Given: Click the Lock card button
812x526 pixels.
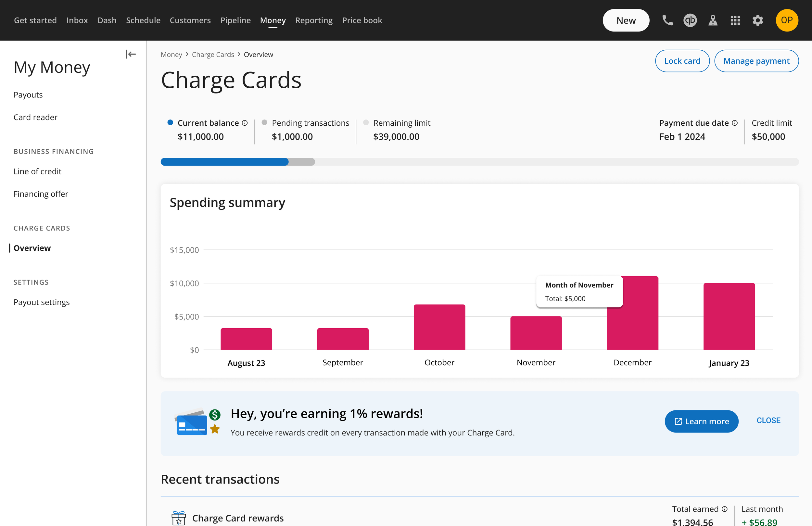Looking at the screenshot, I should point(682,61).
